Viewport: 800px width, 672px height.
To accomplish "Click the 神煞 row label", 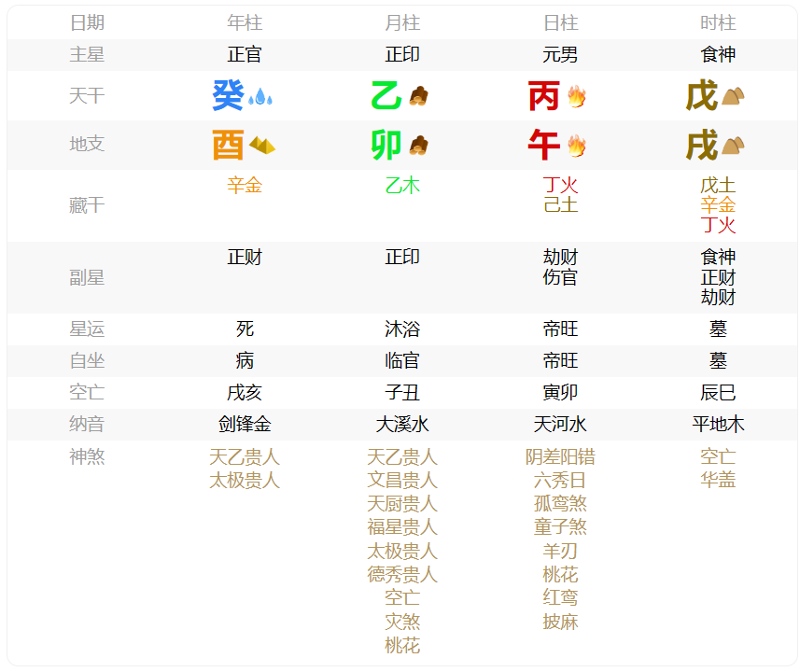I will (87, 457).
